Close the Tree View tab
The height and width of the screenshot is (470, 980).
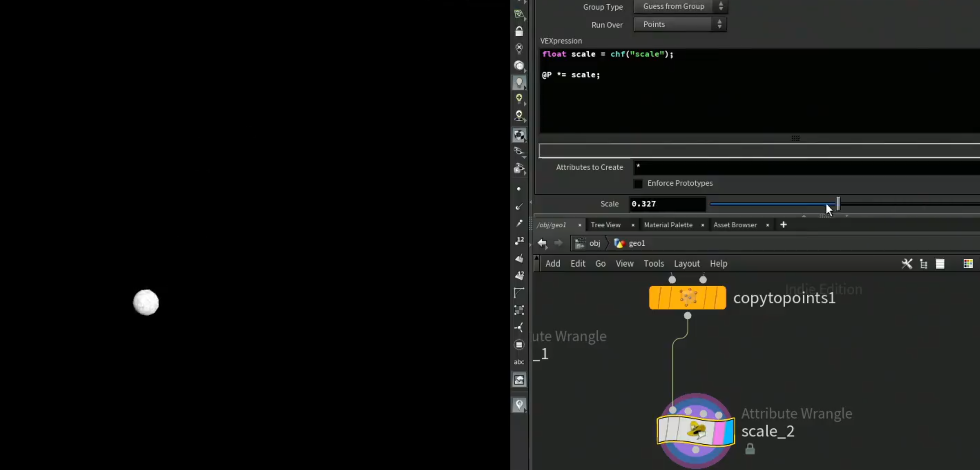[x=633, y=225]
